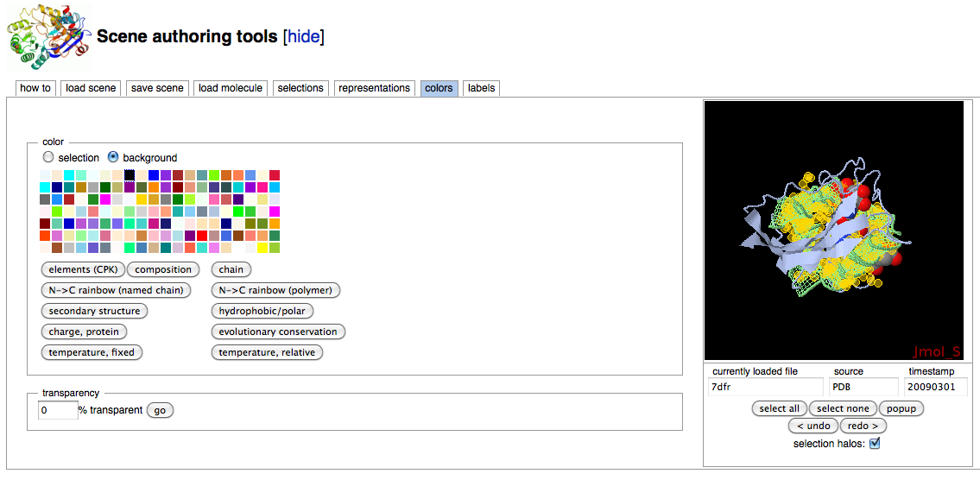Image resolution: width=980 pixels, height=480 pixels.
Task: Click the percent transparent input field
Action: (58, 410)
